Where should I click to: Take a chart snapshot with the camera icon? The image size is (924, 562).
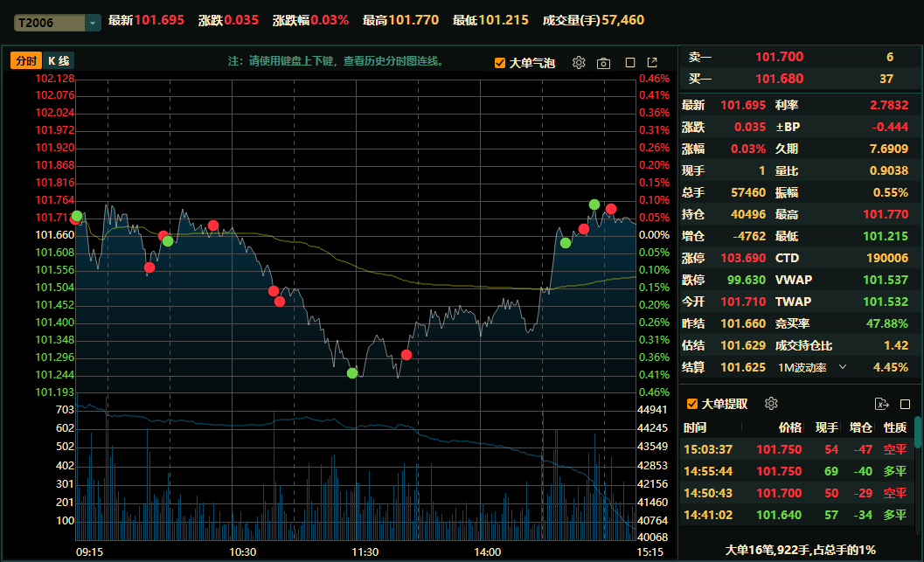[x=603, y=63]
